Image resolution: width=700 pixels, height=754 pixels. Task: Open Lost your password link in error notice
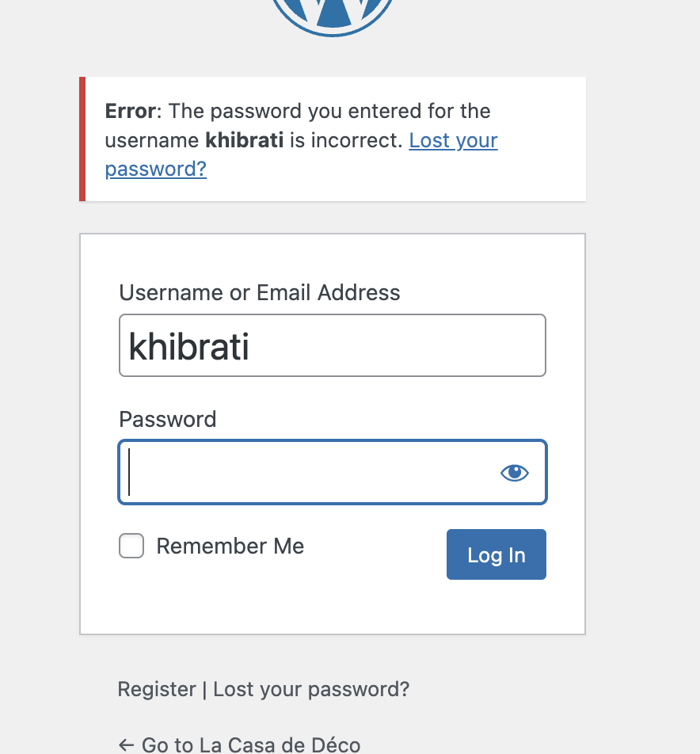pyautogui.click(x=453, y=141)
